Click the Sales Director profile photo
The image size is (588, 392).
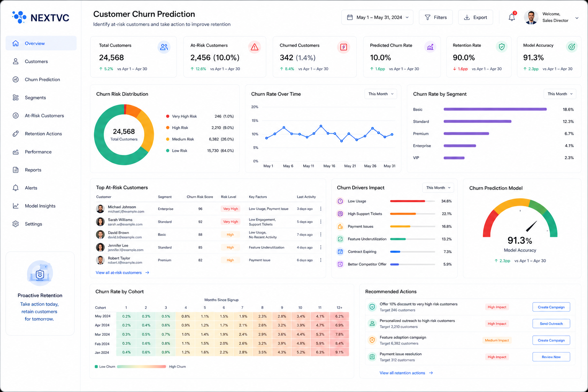tap(531, 17)
